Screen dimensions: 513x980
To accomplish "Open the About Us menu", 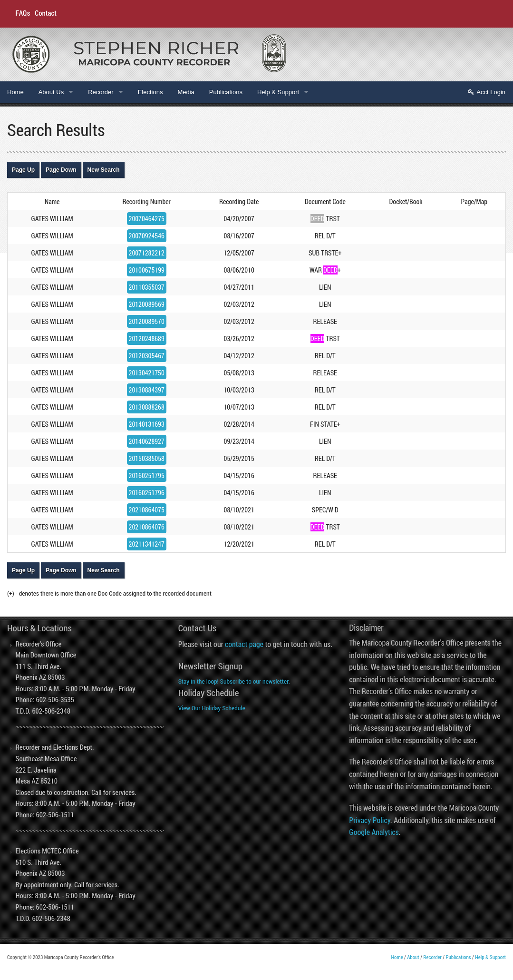I will (51, 92).
